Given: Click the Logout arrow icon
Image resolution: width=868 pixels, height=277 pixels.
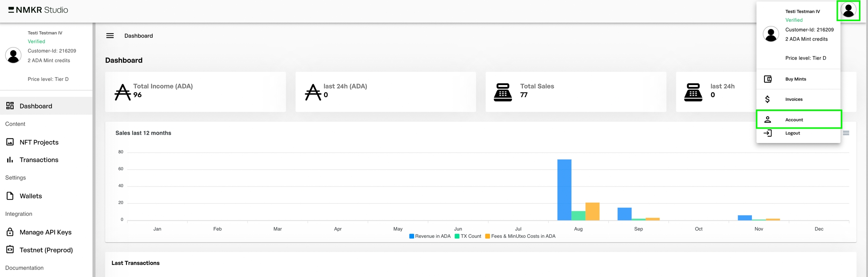Looking at the screenshot, I should click(767, 133).
